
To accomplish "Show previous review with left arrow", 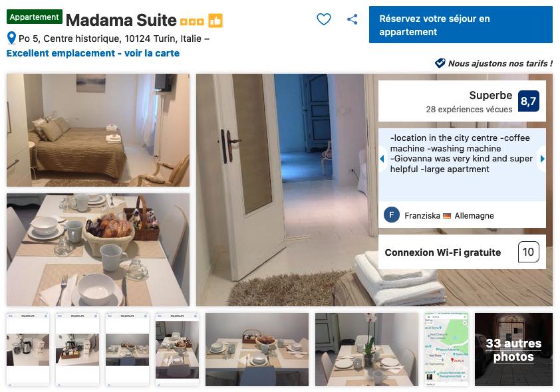I will tap(382, 159).
